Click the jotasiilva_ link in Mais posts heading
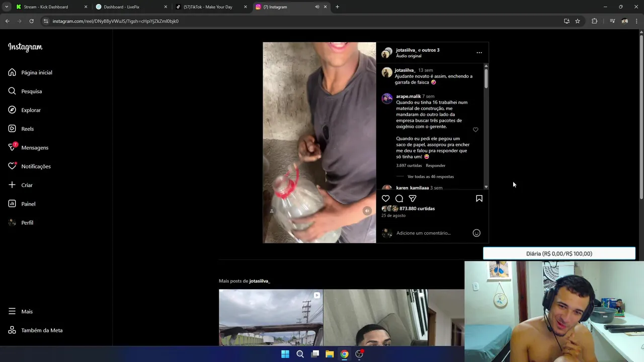This screenshot has height=362, width=644. [x=260, y=281]
